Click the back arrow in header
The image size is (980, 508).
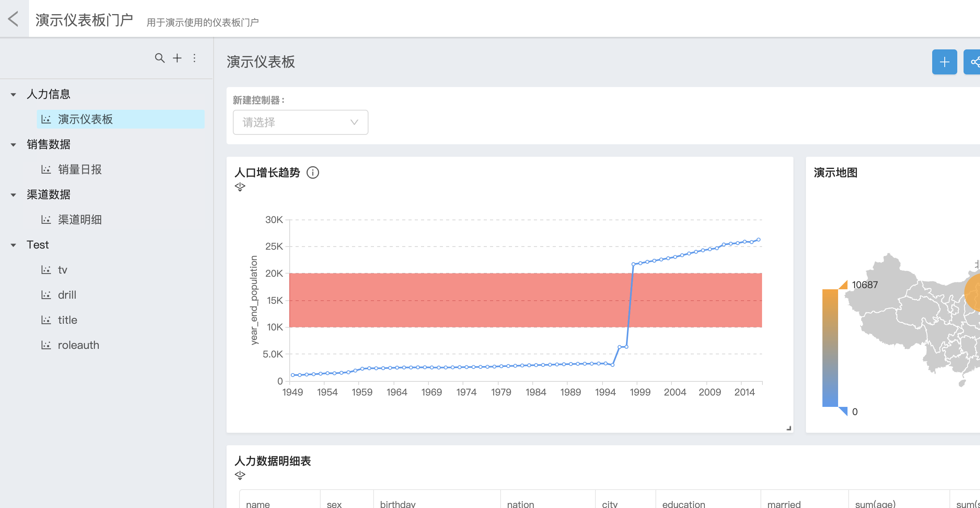(x=13, y=18)
